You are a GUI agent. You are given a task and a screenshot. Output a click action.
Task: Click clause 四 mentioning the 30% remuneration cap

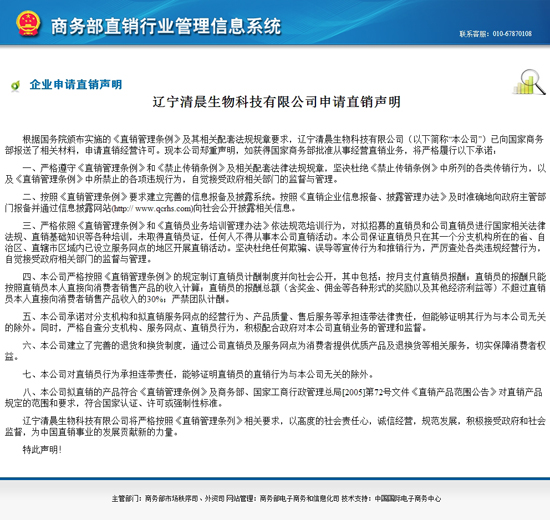point(275,288)
